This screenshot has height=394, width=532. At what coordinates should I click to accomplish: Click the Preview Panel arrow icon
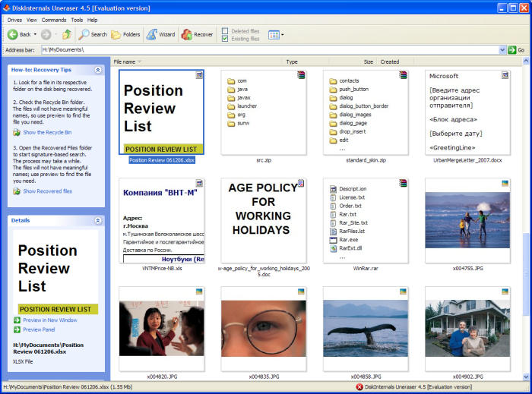[x=17, y=329]
